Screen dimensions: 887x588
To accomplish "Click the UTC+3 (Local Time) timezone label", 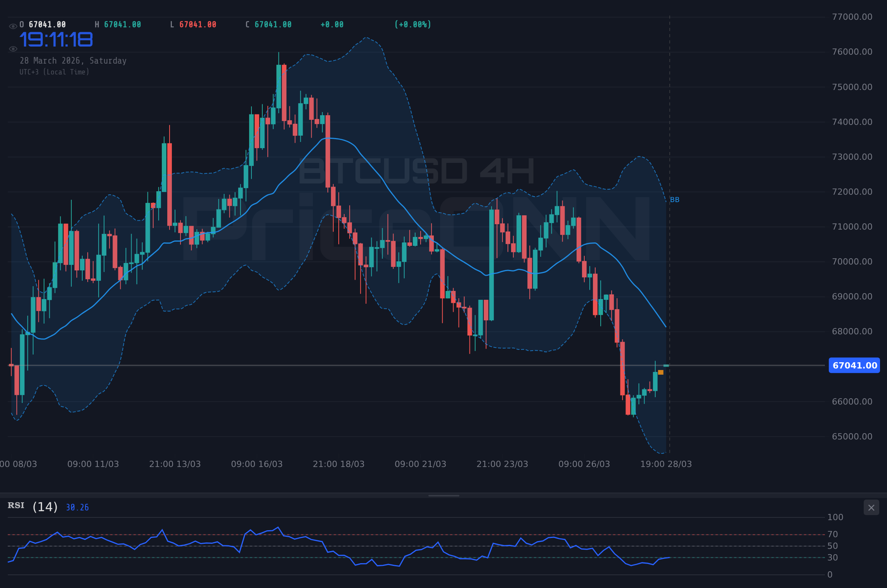I will (55, 72).
